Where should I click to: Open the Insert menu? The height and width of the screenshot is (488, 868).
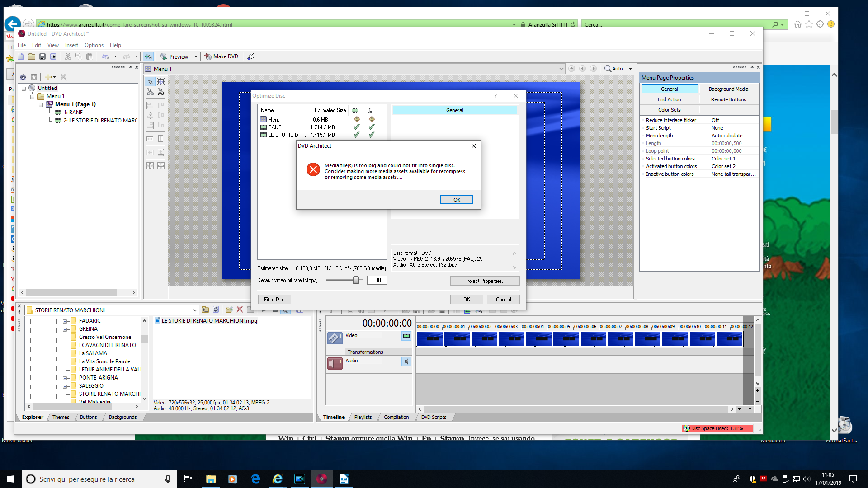pos(71,45)
